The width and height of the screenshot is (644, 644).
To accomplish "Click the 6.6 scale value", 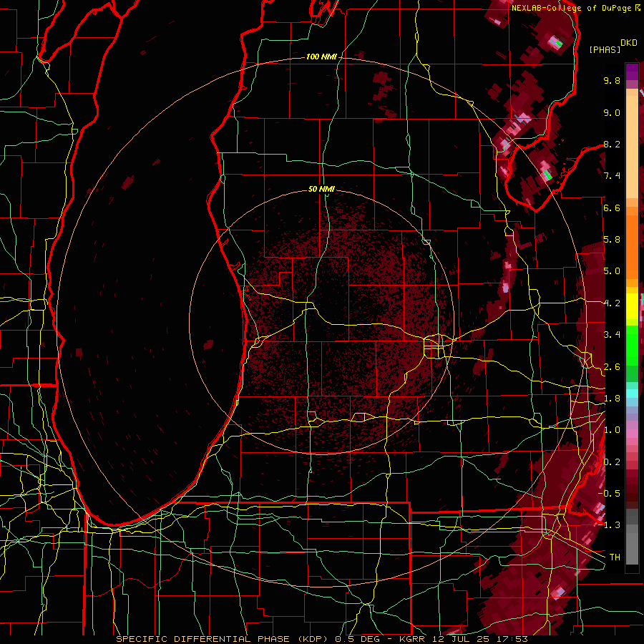I will pos(612,208).
